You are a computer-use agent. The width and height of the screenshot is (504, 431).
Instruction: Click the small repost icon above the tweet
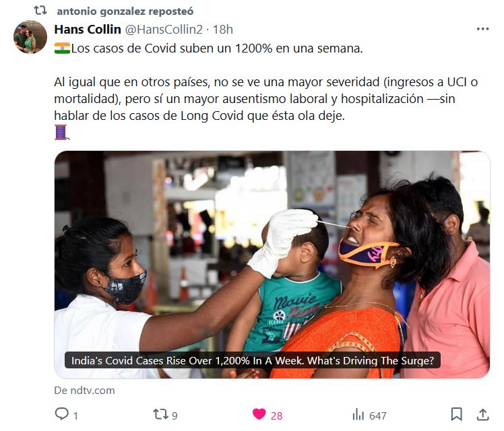pos(40,11)
